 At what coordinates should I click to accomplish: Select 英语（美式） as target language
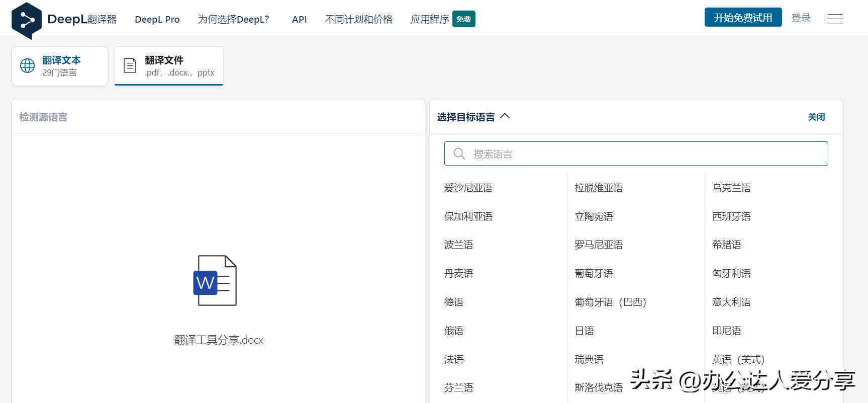[738, 359]
